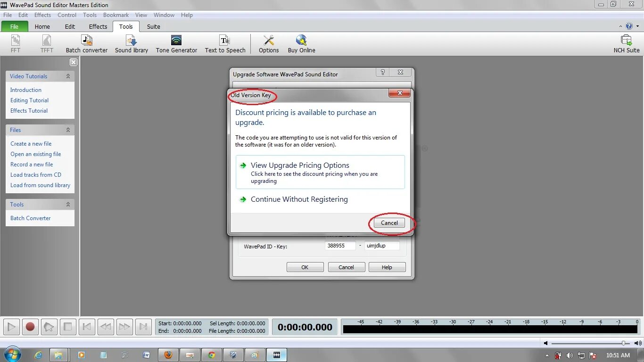Screen dimensions: 644x362
Task: Start recording with the red Record button
Action: tap(30, 327)
